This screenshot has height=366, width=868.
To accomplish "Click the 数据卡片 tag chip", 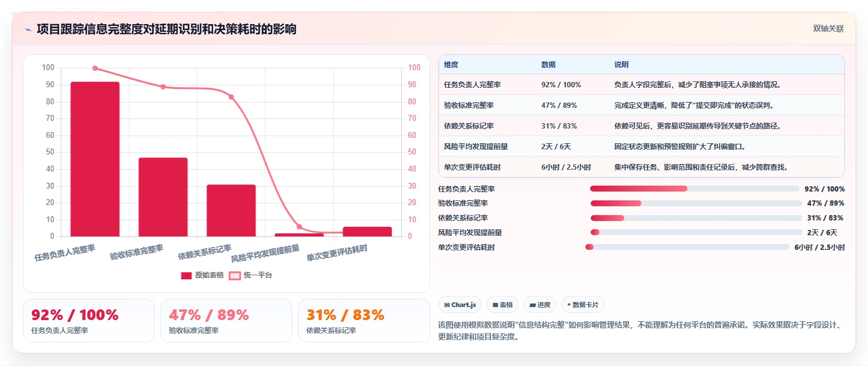I will 582,305.
